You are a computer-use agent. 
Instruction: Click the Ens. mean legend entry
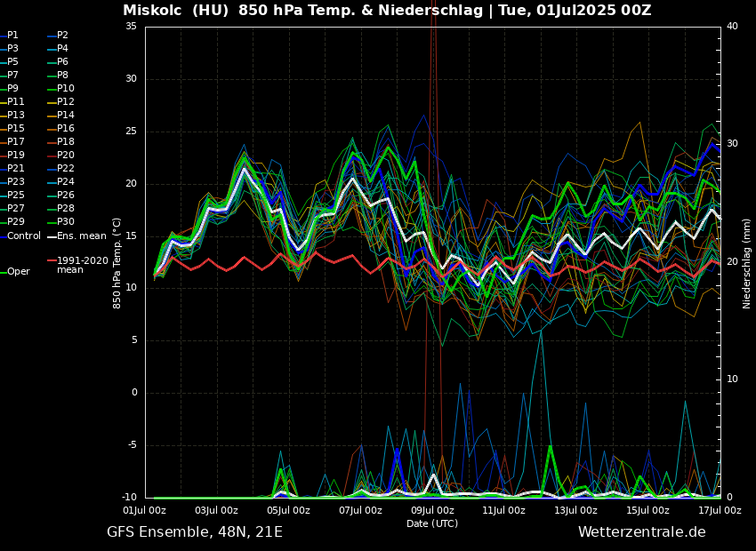(x=81, y=236)
